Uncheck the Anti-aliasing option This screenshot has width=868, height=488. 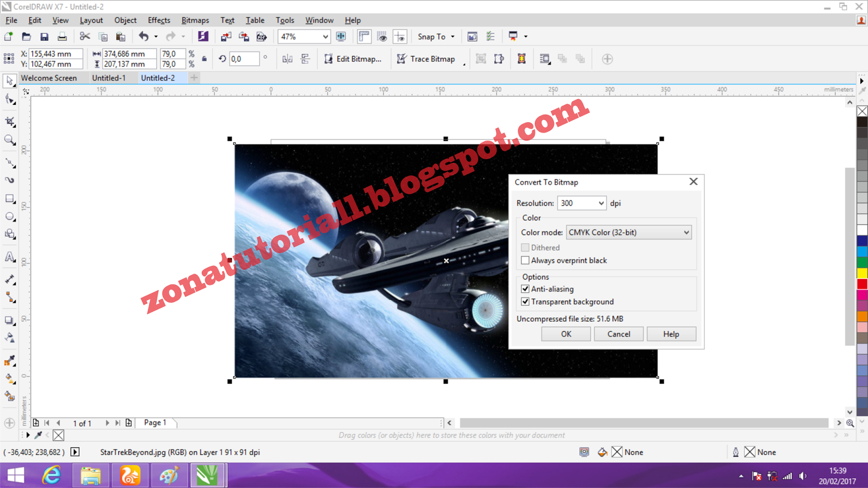click(x=525, y=289)
